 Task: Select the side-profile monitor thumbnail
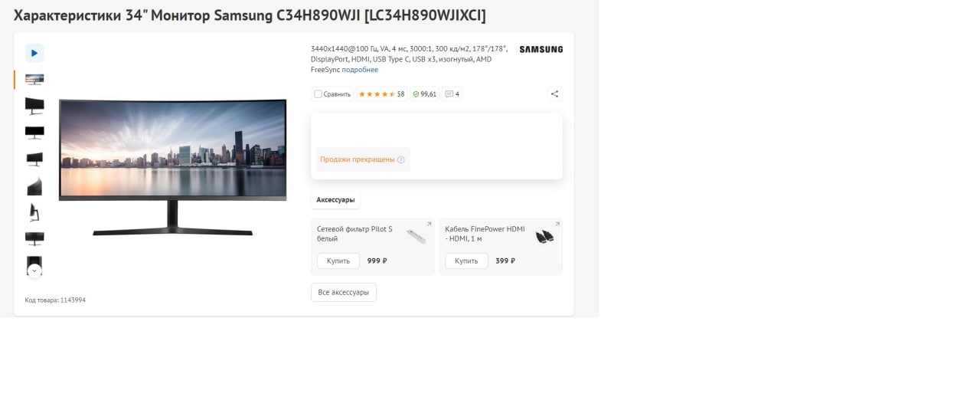(x=34, y=212)
